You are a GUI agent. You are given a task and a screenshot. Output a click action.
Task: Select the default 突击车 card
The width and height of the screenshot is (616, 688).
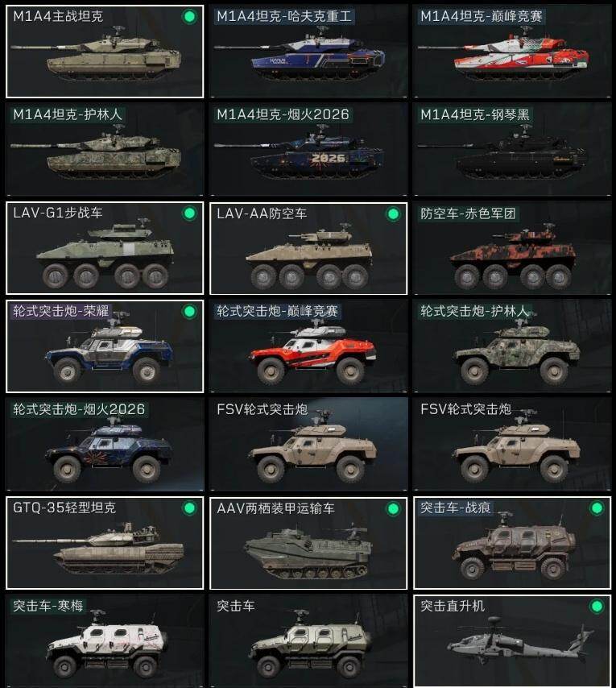click(x=308, y=641)
